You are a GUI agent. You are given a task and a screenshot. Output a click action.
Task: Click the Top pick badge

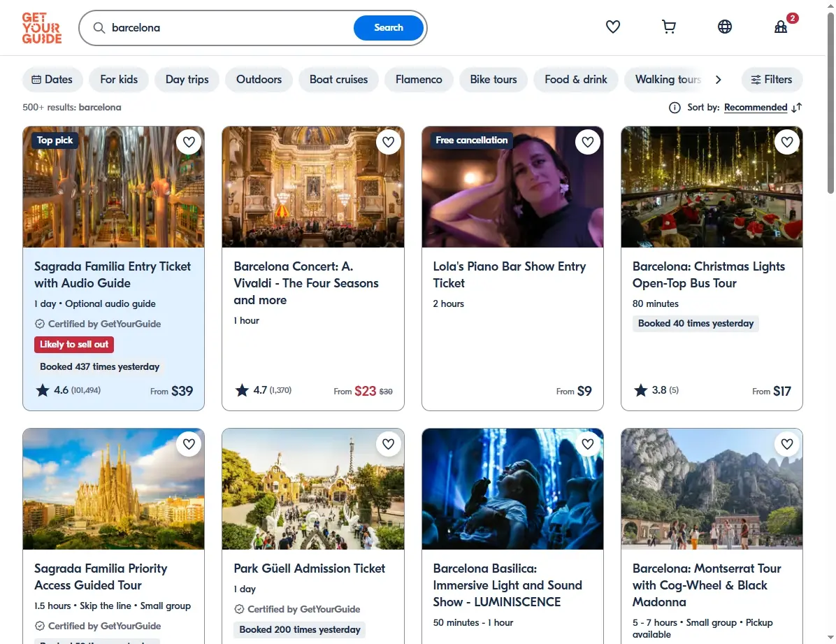tap(55, 141)
